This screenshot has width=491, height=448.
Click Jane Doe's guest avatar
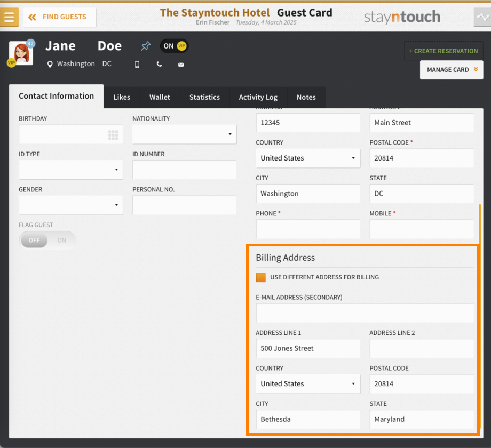click(21, 53)
